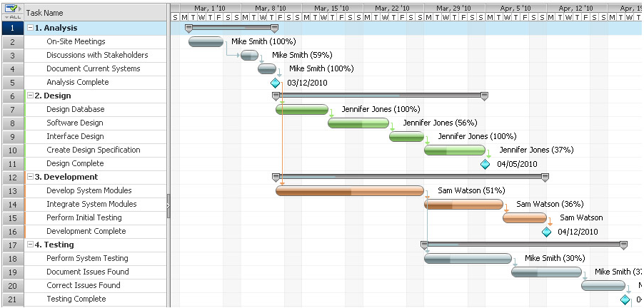Screen dimensions: 644x308
Task: Click the Apr, 12 '10 week header
Action: point(577,8)
